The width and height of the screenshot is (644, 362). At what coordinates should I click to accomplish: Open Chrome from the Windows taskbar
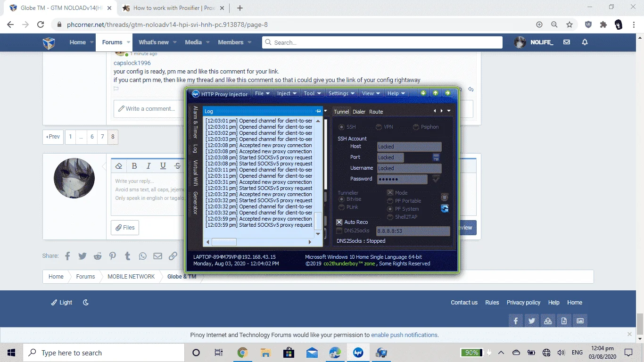(x=243, y=352)
